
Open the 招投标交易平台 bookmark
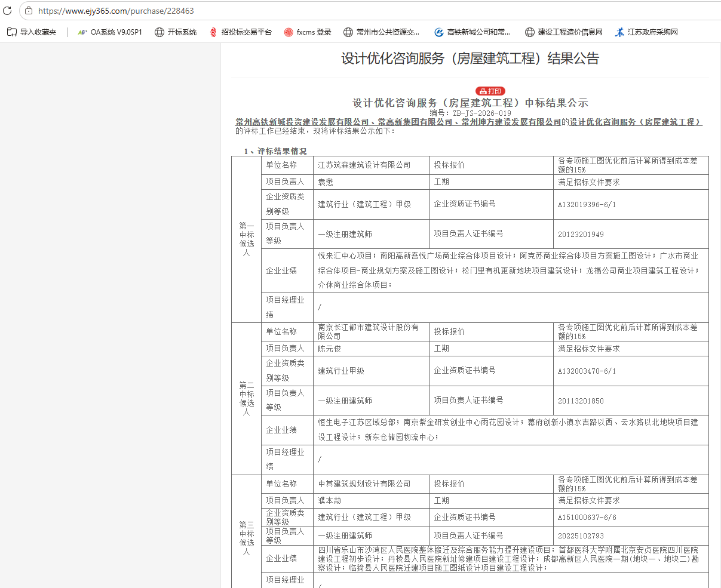pyautogui.click(x=240, y=32)
